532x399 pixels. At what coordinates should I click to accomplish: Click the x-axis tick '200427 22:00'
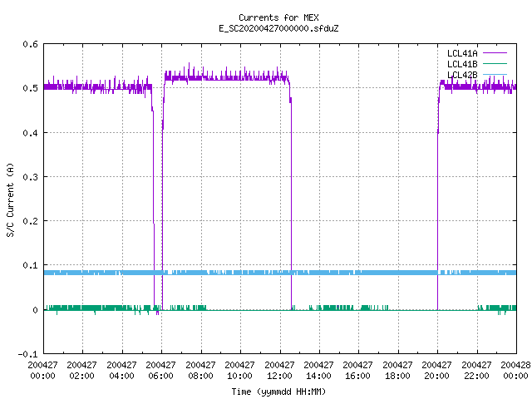coord(476,370)
